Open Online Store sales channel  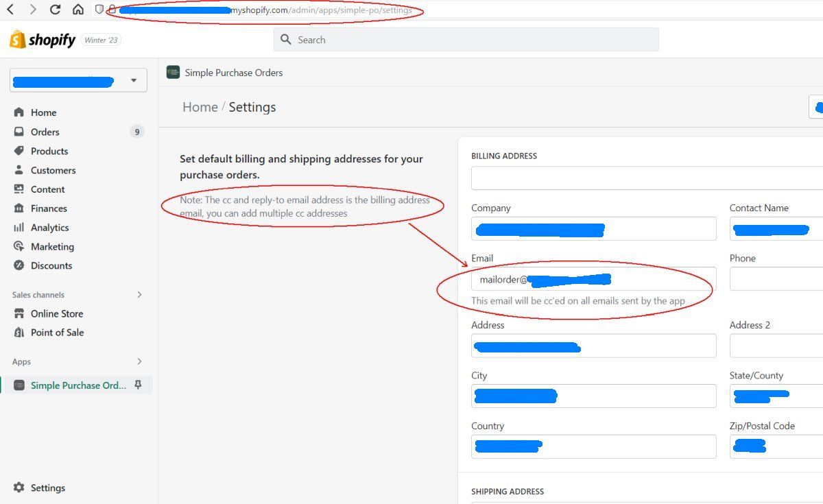57,313
